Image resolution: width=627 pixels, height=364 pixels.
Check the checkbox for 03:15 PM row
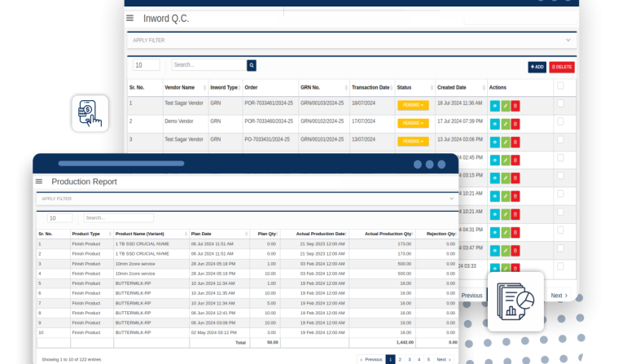[560, 176]
